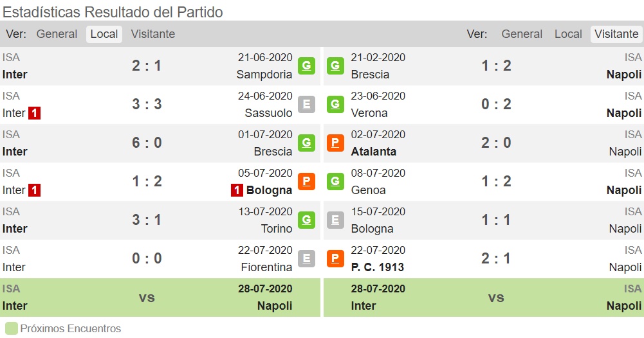Select Local tab in left panel

point(104,34)
